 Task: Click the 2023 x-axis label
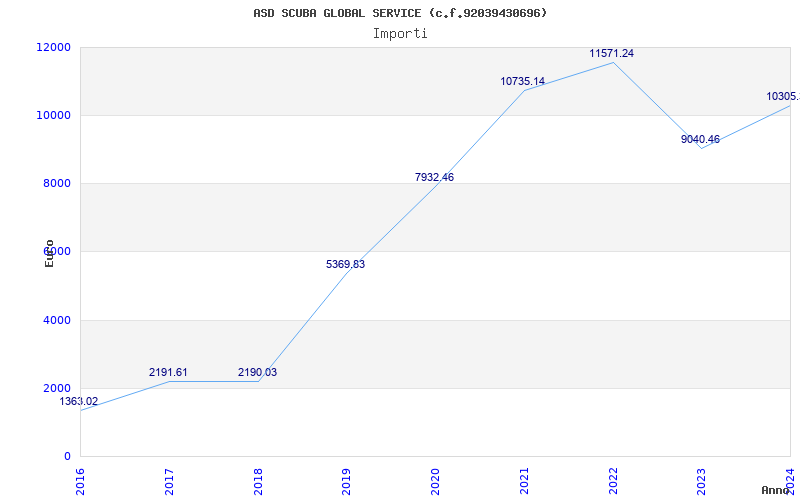(x=702, y=481)
